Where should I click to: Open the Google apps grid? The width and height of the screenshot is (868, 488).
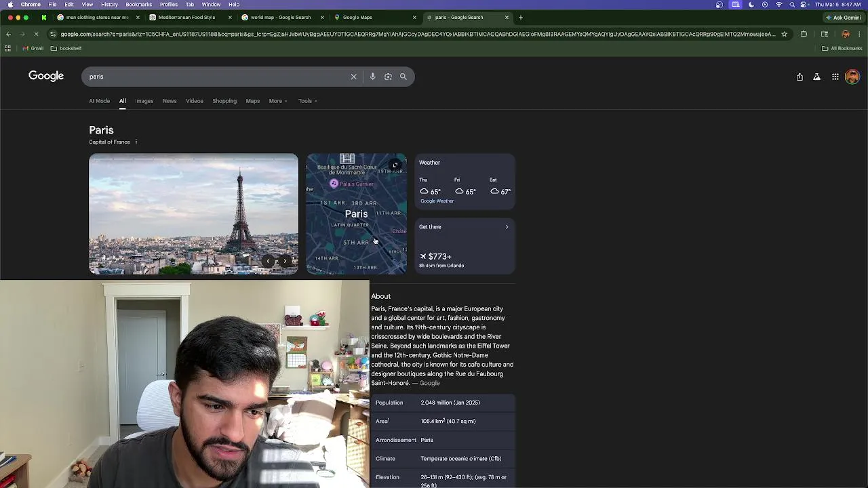pyautogui.click(x=835, y=77)
